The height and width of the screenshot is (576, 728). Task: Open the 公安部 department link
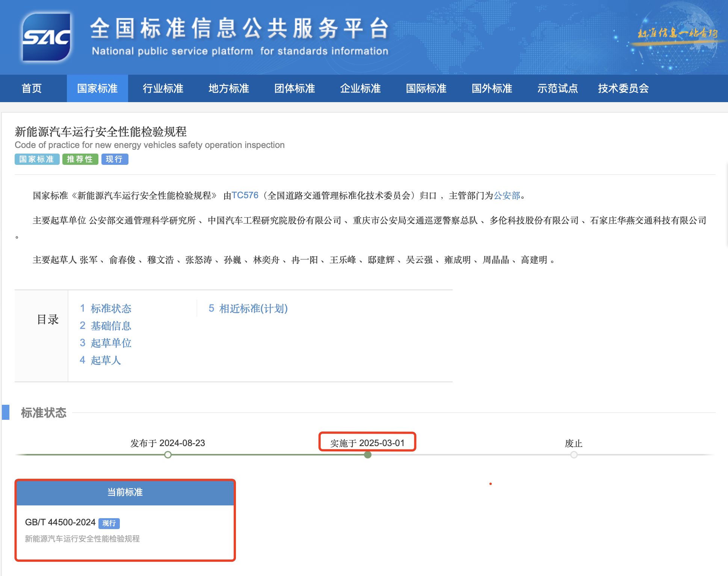(x=507, y=196)
